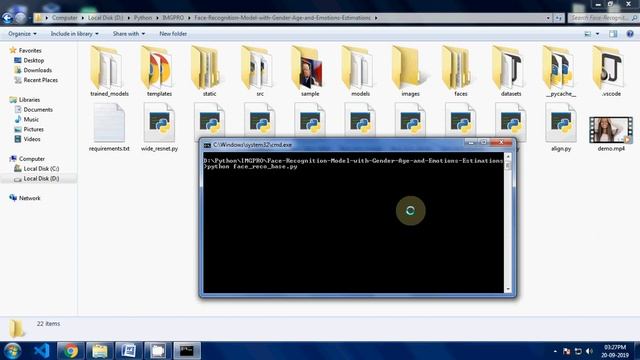Switch to cmd taskbar icon
The image size is (640, 360).
tap(187, 351)
